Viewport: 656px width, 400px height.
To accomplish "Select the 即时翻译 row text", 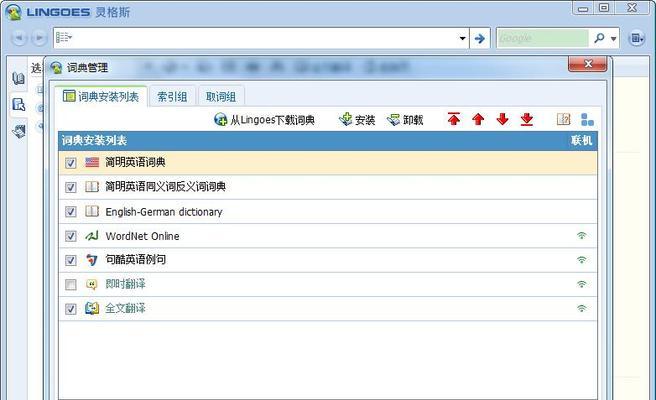I will pyautogui.click(x=125, y=284).
